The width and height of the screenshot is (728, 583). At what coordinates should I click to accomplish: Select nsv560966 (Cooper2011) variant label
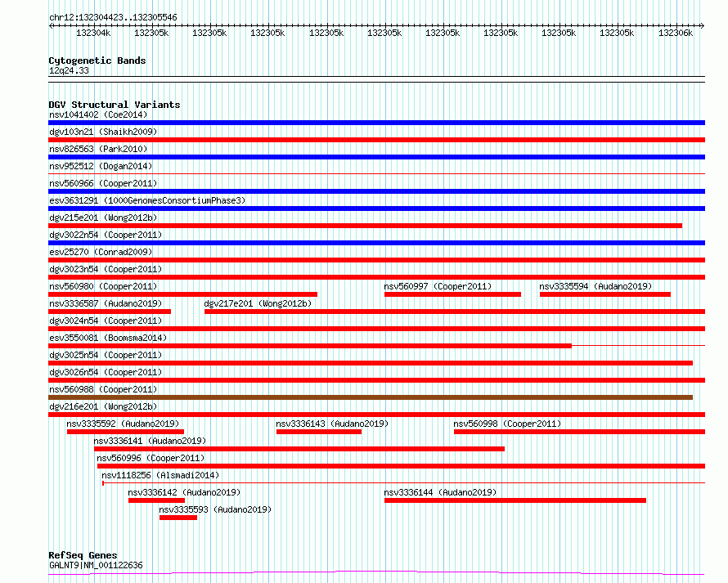point(103,183)
